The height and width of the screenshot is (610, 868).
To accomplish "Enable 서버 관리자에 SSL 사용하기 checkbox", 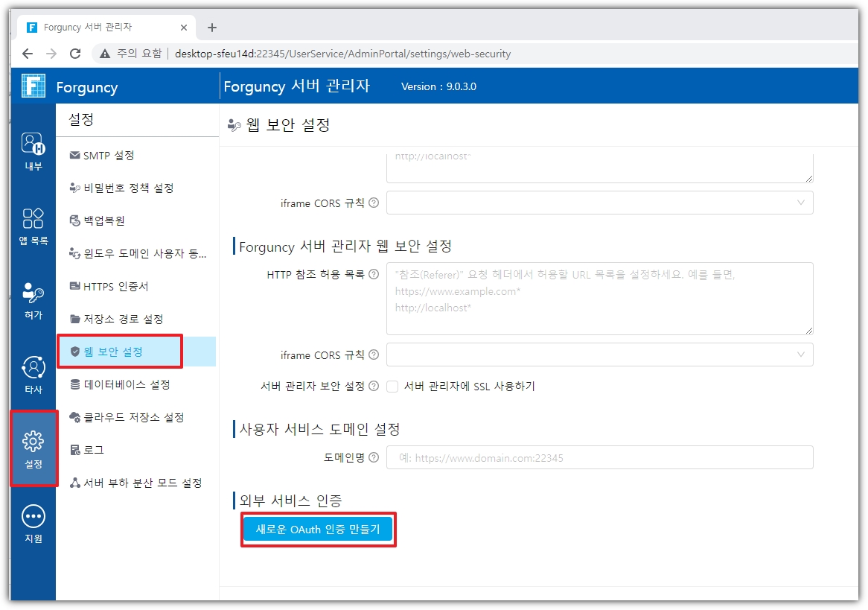I will point(392,387).
